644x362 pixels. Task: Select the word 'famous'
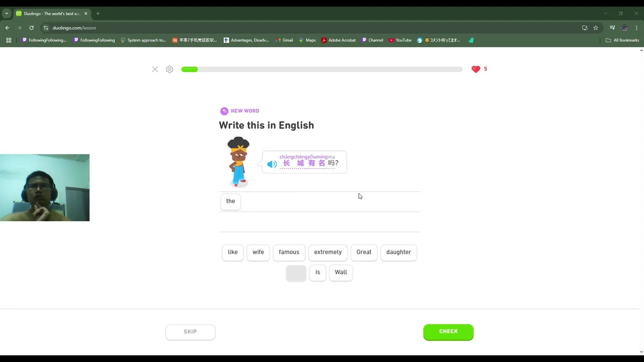pyautogui.click(x=289, y=252)
